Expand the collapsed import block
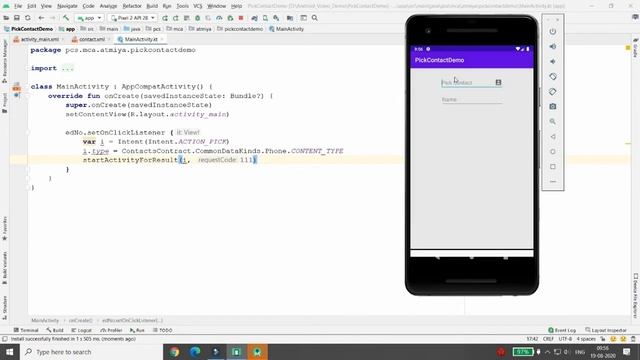Viewport: 640px width, 360px height. tap(68, 68)
